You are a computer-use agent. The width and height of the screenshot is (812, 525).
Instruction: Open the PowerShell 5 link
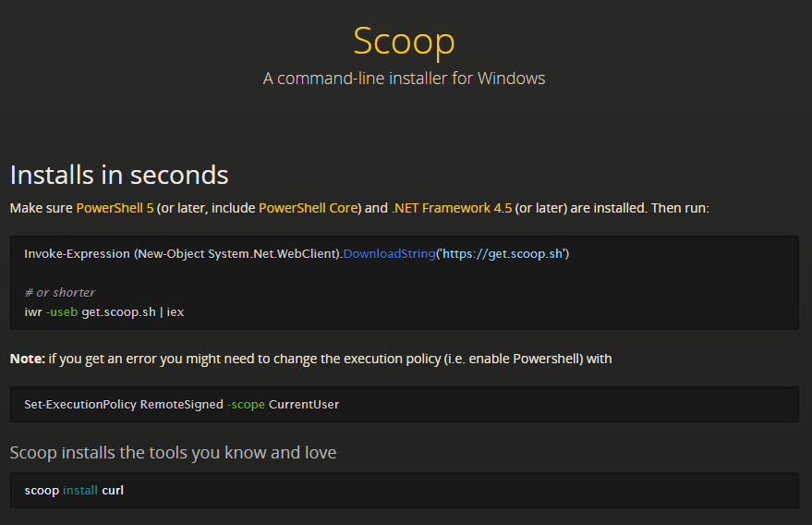click(114, 208)
